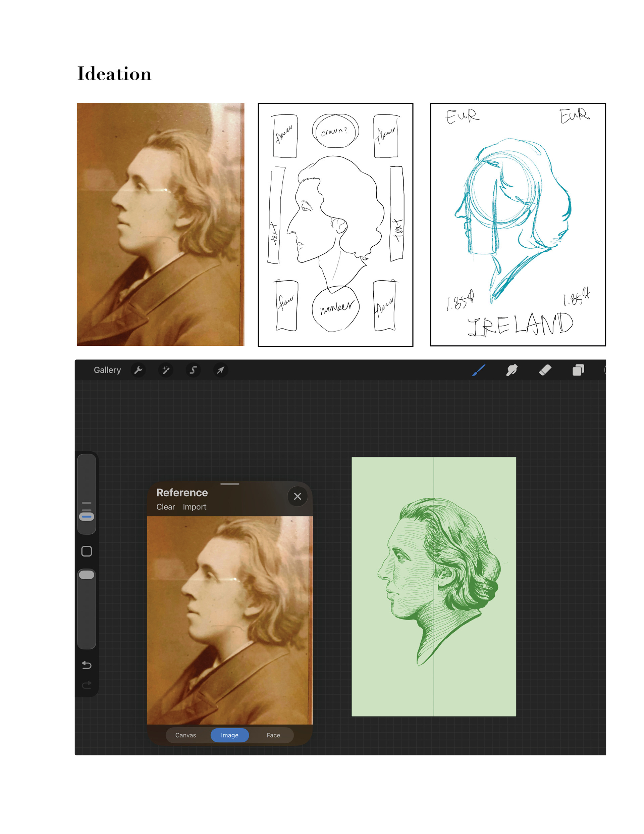Screen dimensions: 644x834
Task: Select the Brush paint tool
Action: pyautogui.click(x=479, y=370)
